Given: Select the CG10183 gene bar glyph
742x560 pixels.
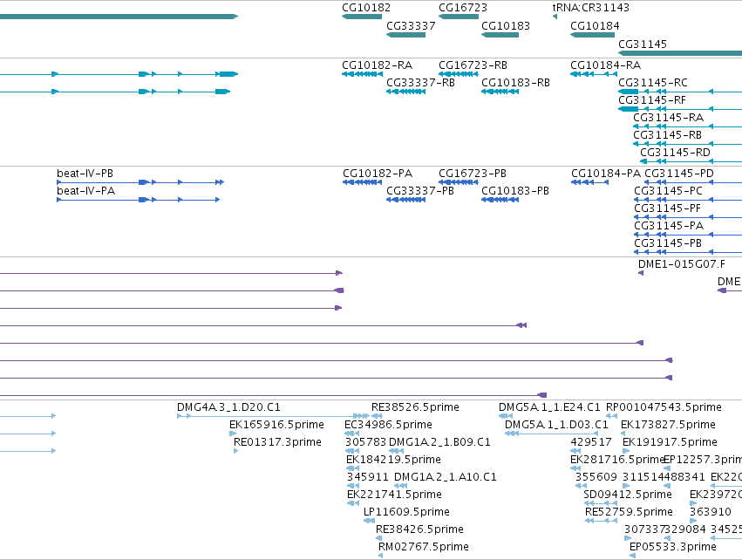Looking at the screenshot, I should [500, 35].
